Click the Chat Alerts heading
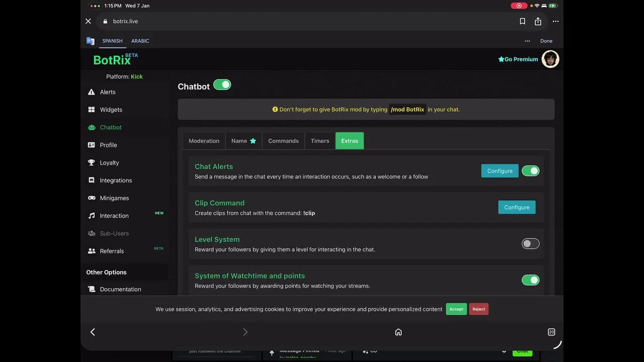Screen dimensions: 644x362 [x=214, y=166]
